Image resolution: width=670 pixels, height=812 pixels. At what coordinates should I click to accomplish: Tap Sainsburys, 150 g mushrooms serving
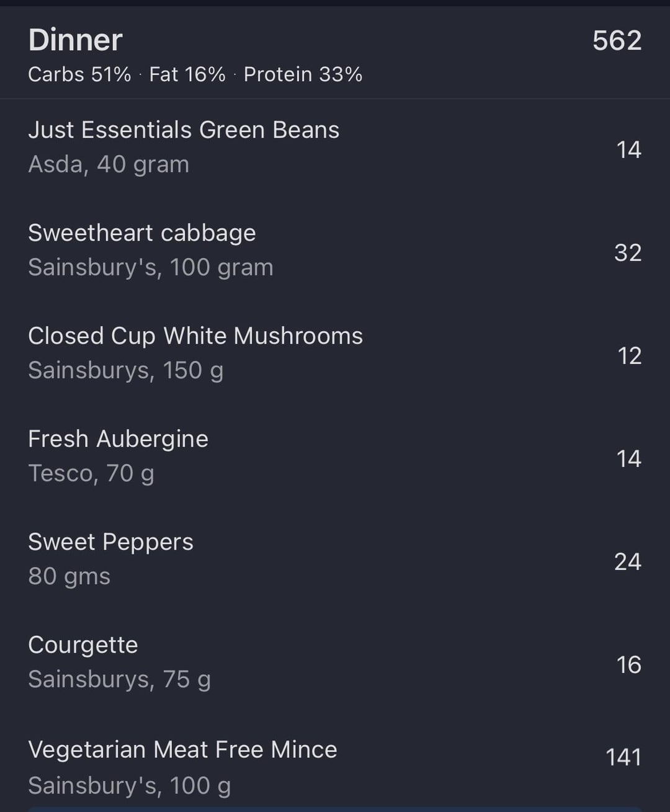[x=126, y=371]
